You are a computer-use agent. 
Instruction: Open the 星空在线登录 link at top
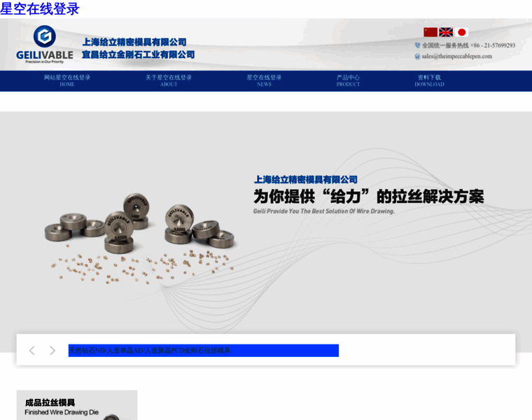[40, 9]
